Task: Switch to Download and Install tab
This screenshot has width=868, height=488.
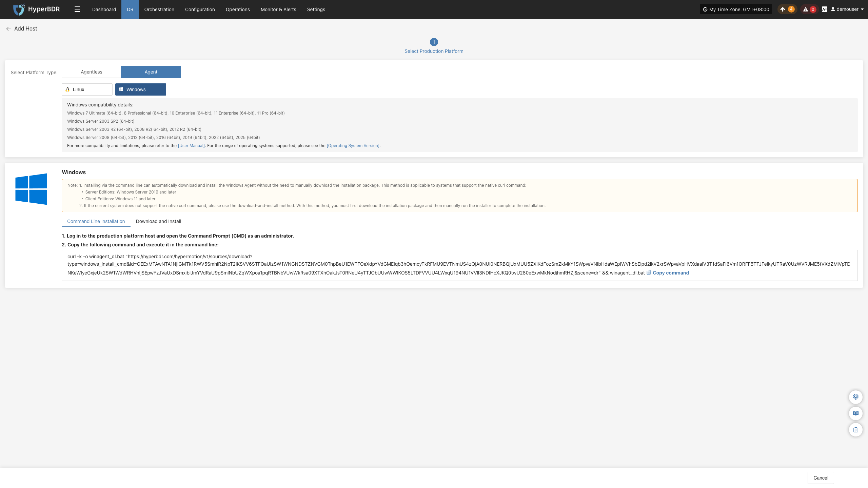Action: point(158,221)
